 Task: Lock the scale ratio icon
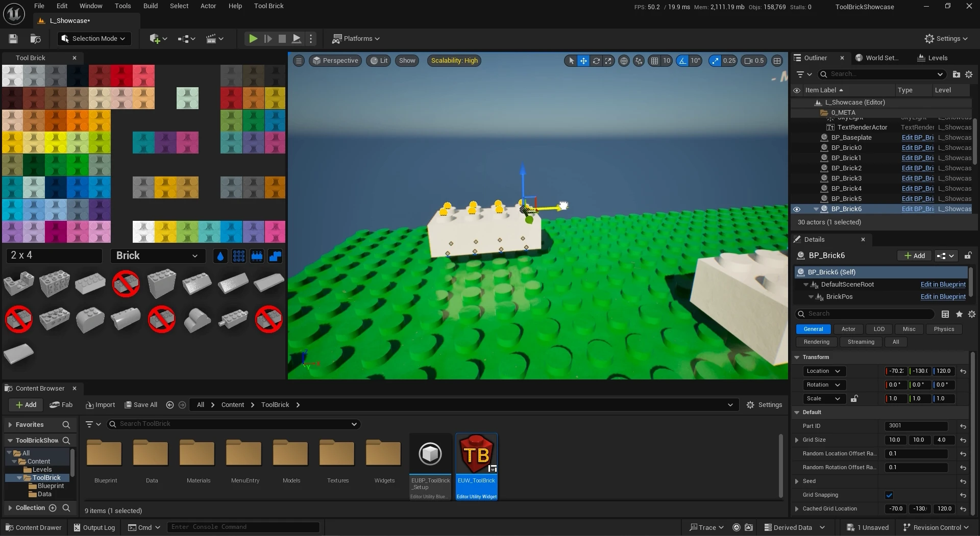click(854, 399)
